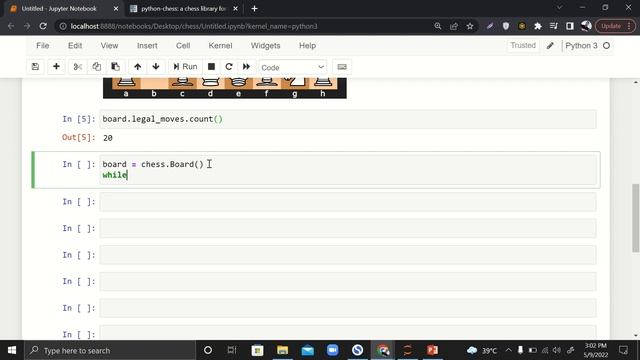
Task: Interrupt the kernel with the stop icon
Action: point(211,67)
